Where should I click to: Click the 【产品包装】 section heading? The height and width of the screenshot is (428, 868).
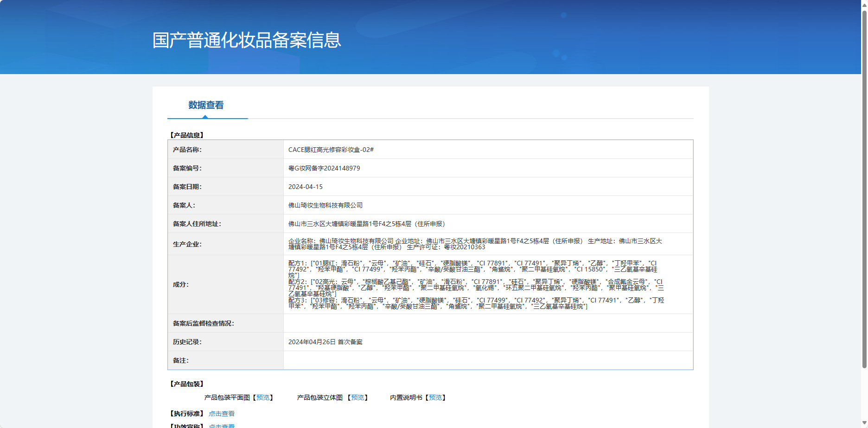pyautogui.click(x=187, y=384)
